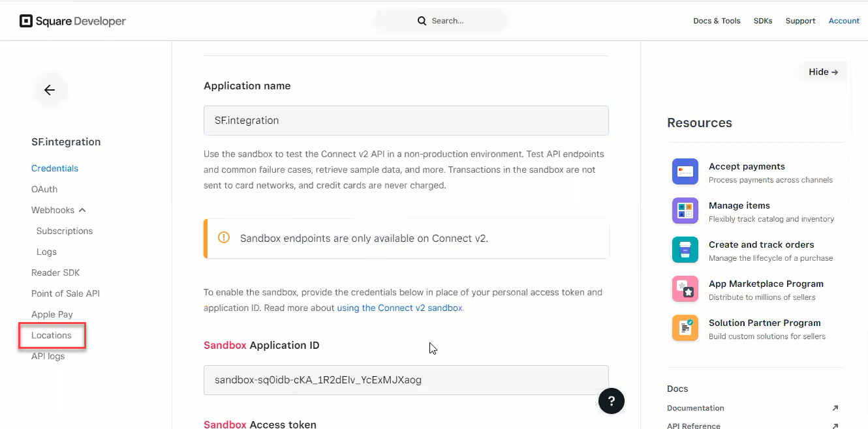868x429 pixels.
Task: Click the Create and track orders icon
Action: [x=685, y=250]
